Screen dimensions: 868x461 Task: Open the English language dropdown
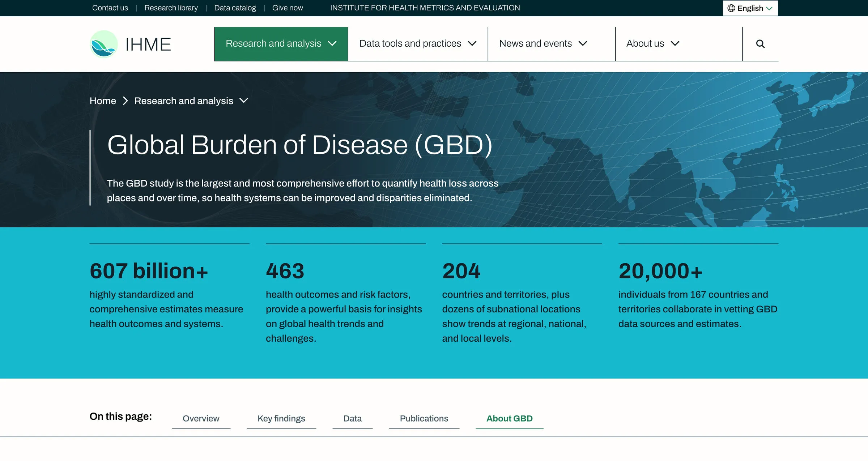coord(750,8)
